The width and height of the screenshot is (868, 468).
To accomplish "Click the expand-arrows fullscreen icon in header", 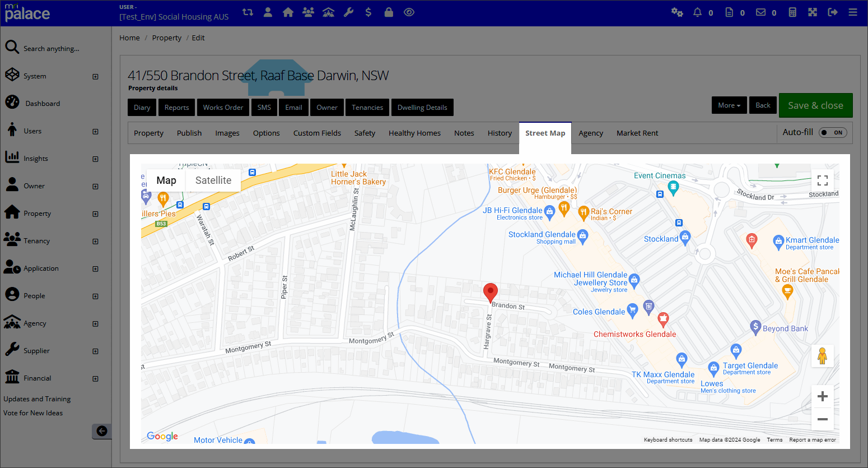I will 813,12.
